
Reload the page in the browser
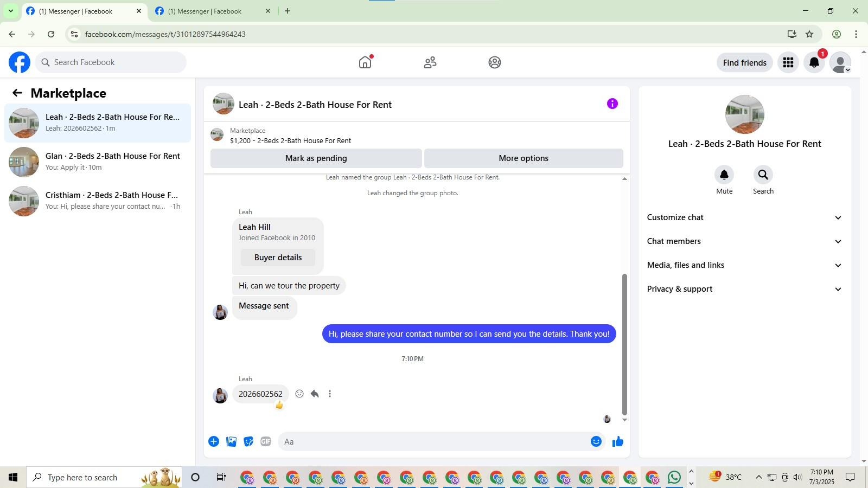[51, 34]
